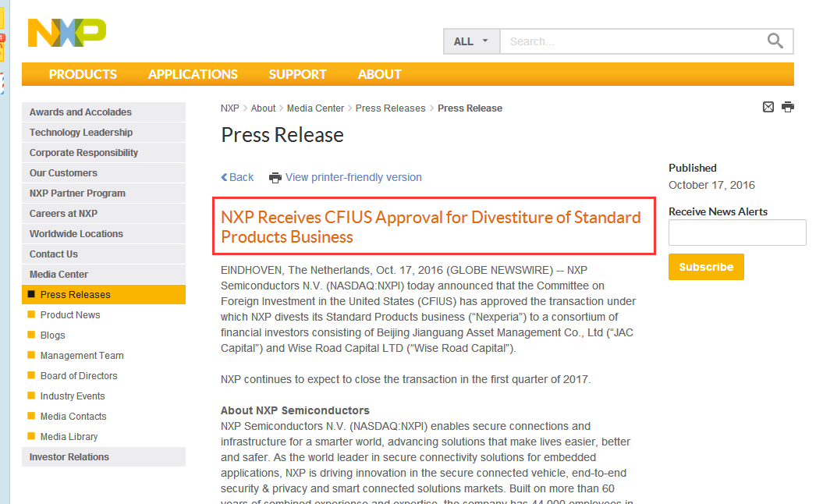Open the ABOUT menu
The height and width of the screenshot is (504, 823).
pos(379,75)
